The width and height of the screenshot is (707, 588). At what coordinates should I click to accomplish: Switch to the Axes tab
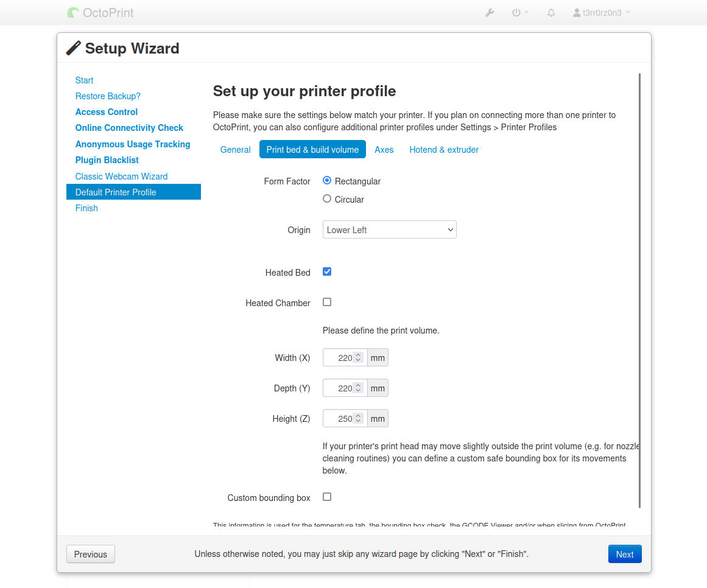pyautogui.click(x=384, y=150)
